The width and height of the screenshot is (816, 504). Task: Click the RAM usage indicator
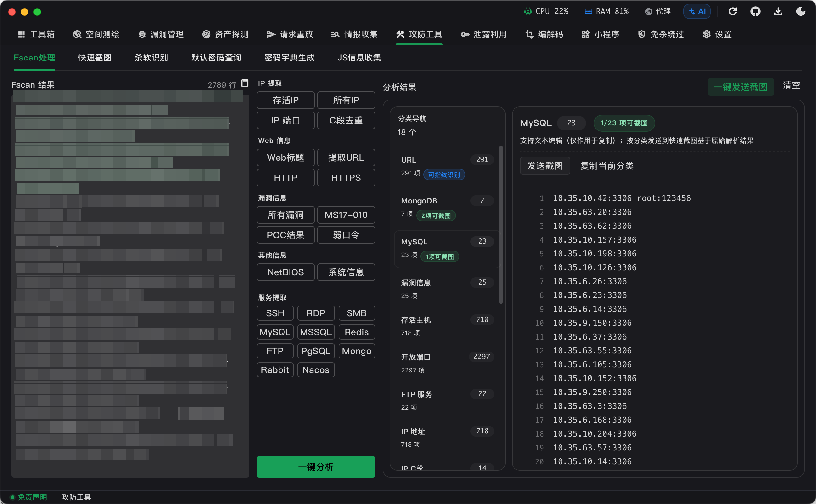pyautogui.click(x=606, y=11)
